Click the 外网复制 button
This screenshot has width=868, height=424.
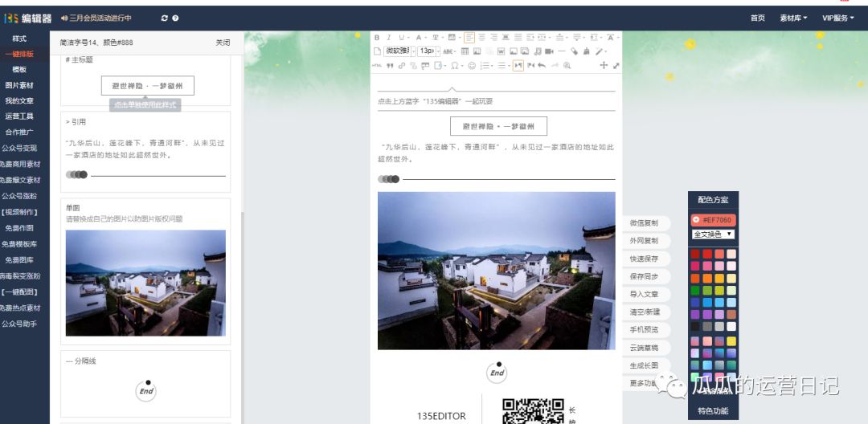(644, 241)
